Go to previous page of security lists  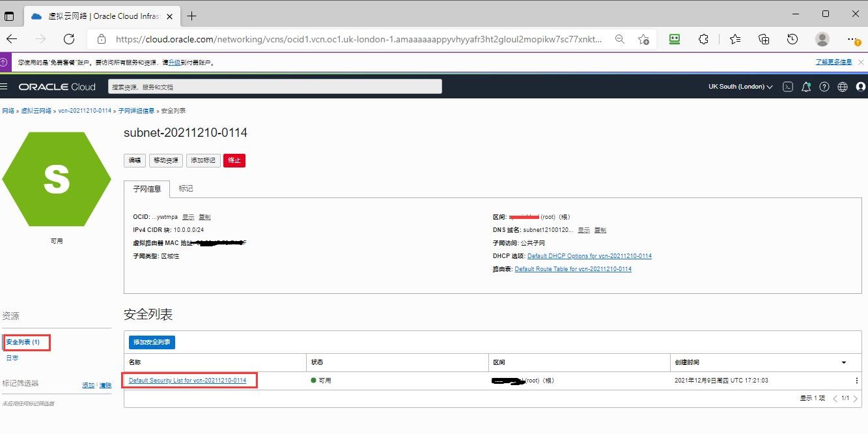pos(835,398)
